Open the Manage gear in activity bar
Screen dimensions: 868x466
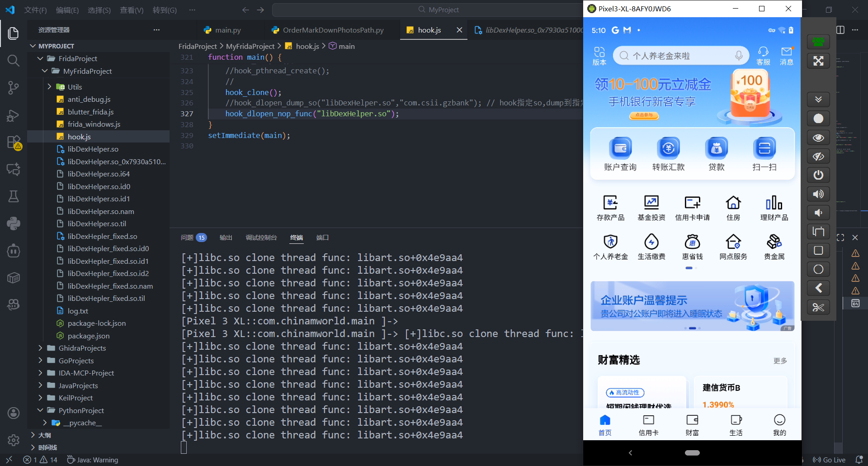click(x=14, y=440)
